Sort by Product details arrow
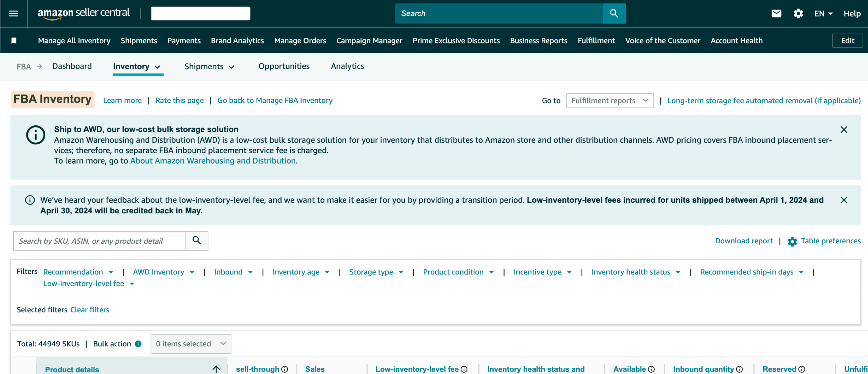Image resolution: width=868 pixels, height=374 pixels. 216,369
